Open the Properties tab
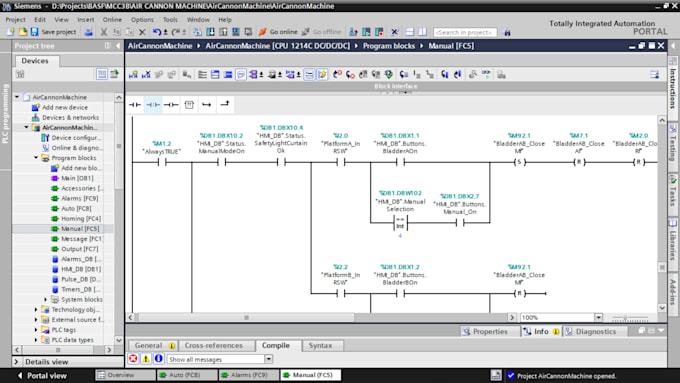Viewport: 680px width, 383px height. (x=490, y=331)
